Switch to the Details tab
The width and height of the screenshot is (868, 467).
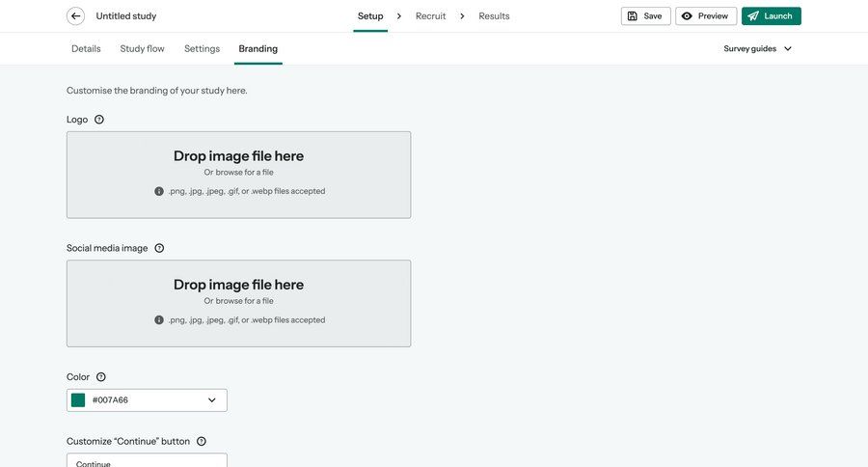coord(86,48)
